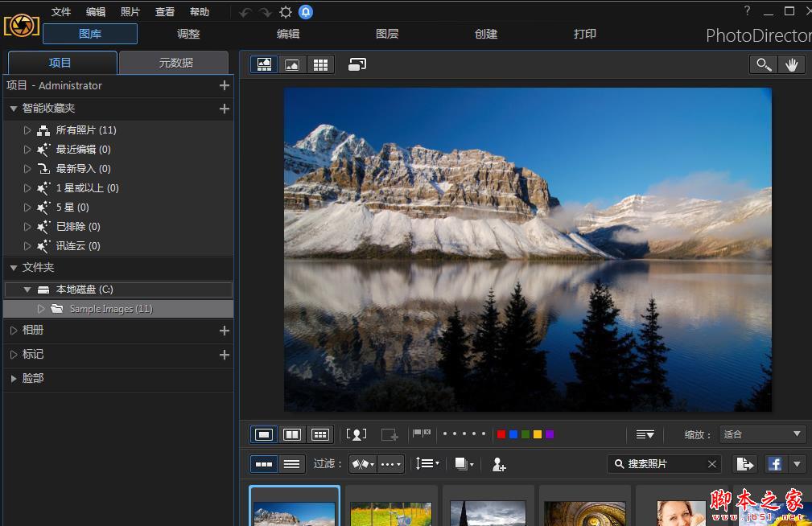Open share options dropdown arrow
The image size is (812, 526).
[797, 464]
